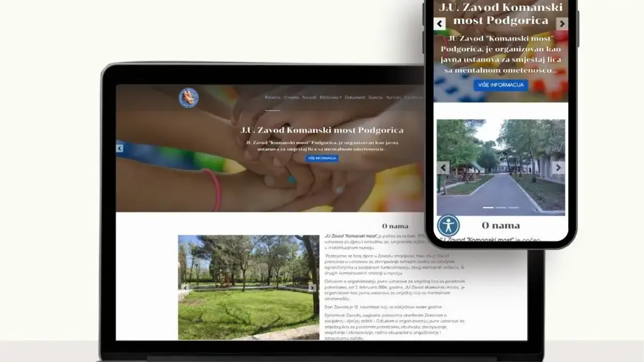Viewport: 644px width, 362px height.
Task: Expand the Biblioteka dropdown menu
Action: click(x=331, y=98)
